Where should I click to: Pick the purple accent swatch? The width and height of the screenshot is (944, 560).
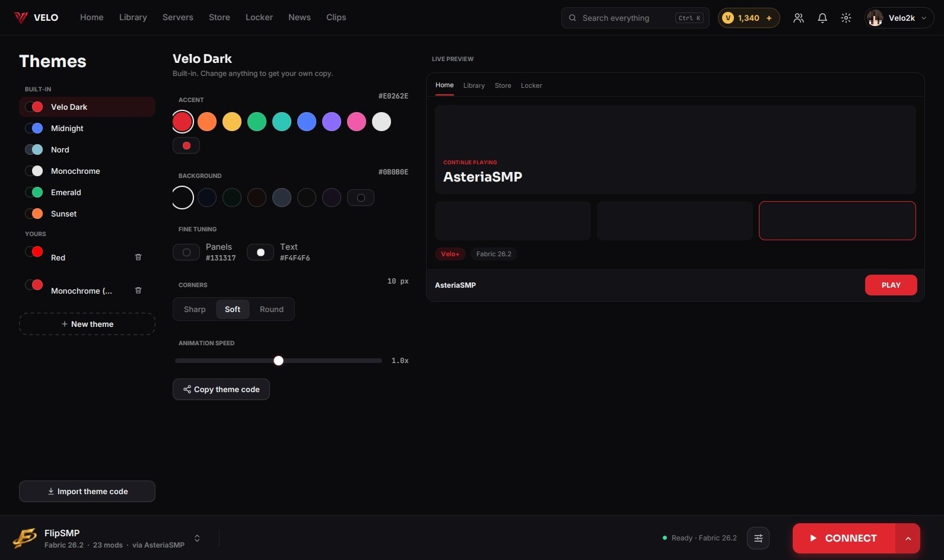click(x=332, y=122)
